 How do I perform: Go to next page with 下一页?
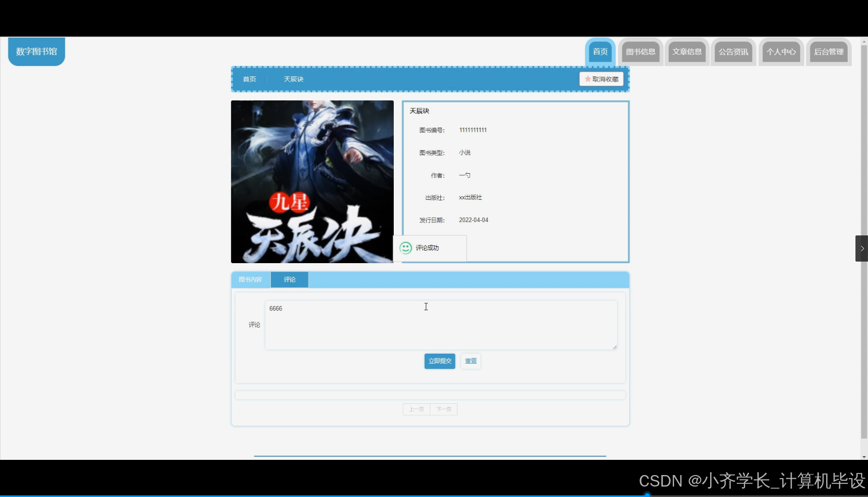pyautogui.click(x=444, y=409)
